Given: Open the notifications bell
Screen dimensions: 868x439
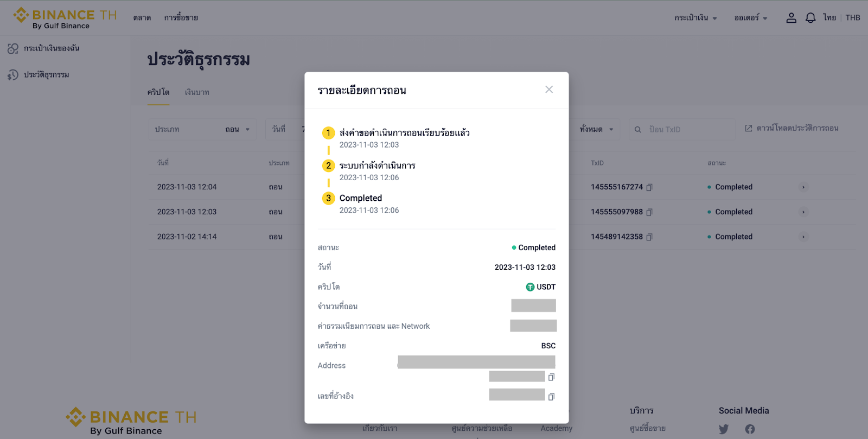Looking at the screenshot, I should pyautogui.click(x=810, y=18).
